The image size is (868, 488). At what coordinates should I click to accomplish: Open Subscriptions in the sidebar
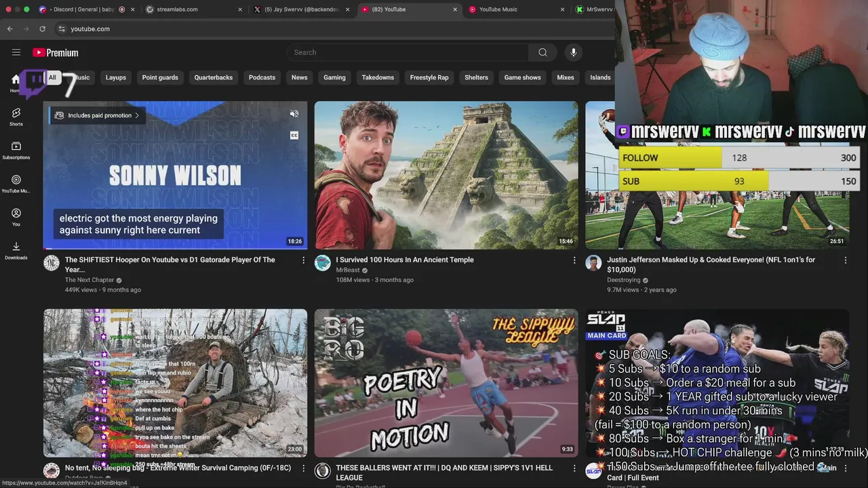point(16,150)
